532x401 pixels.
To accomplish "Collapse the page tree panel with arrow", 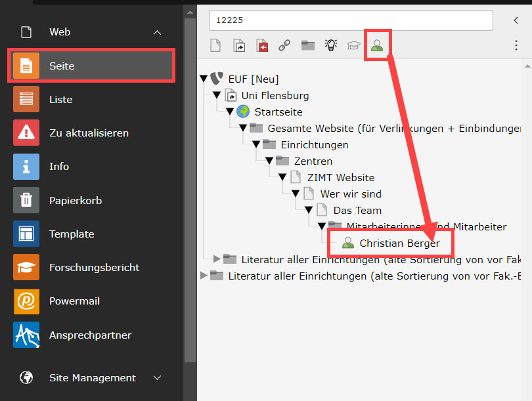I will [x=516, y=20].
